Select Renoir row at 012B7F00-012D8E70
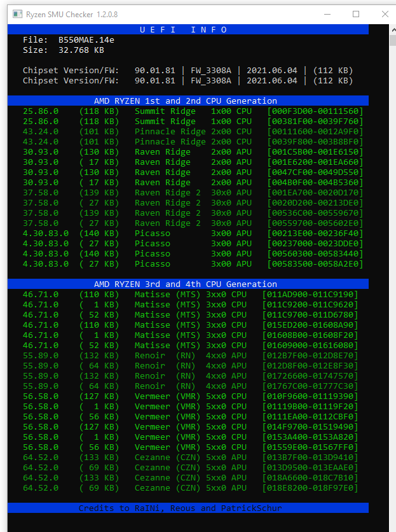 191,356
